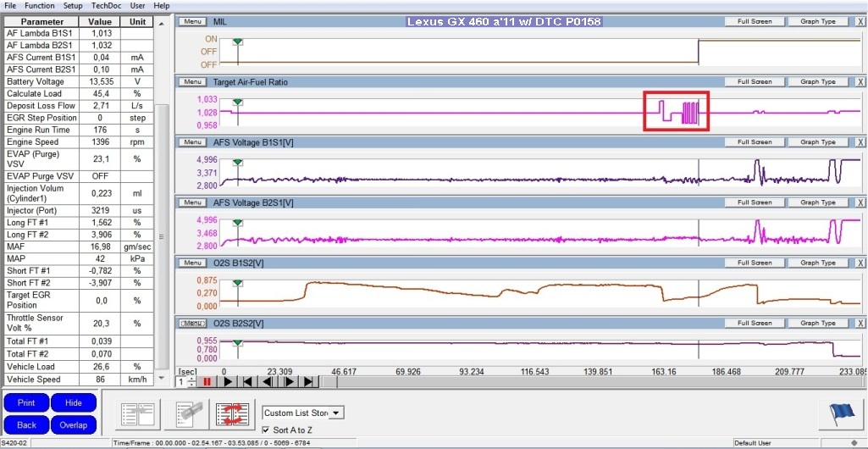
Task: Click the Overlap button
Action: (73, 424)
